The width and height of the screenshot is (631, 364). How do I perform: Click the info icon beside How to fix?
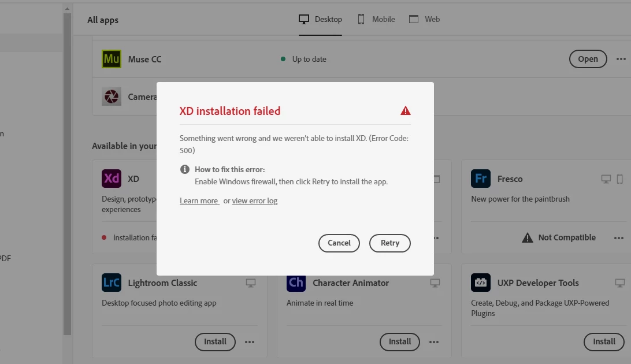[185, 169]
